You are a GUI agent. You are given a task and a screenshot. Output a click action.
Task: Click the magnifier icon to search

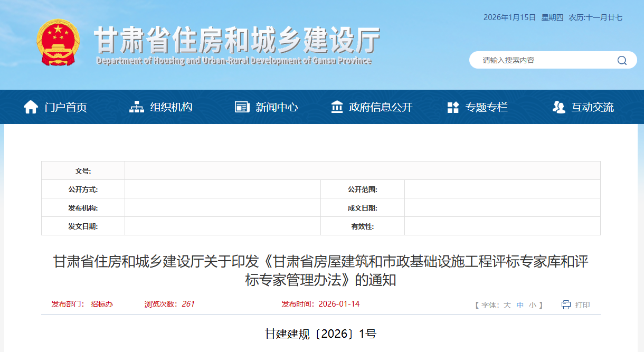click(623, 60)
